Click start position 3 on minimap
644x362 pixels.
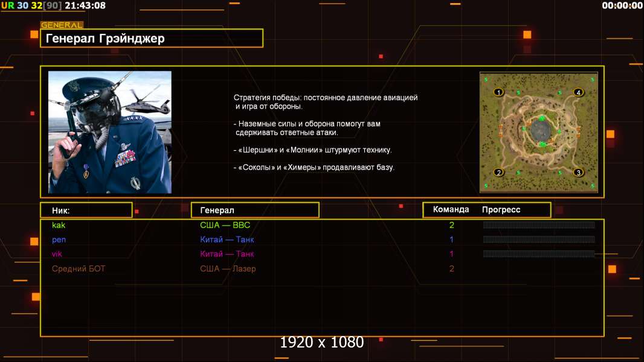[x=578, y=172]
